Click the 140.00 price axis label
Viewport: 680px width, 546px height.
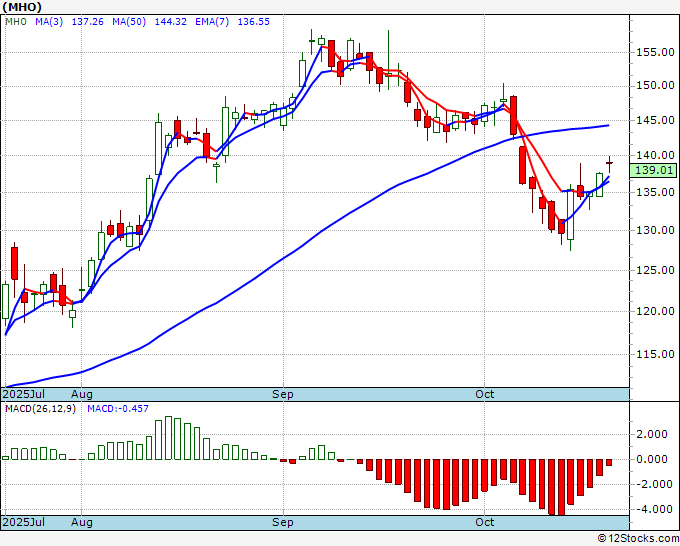[x=655, y=155]
